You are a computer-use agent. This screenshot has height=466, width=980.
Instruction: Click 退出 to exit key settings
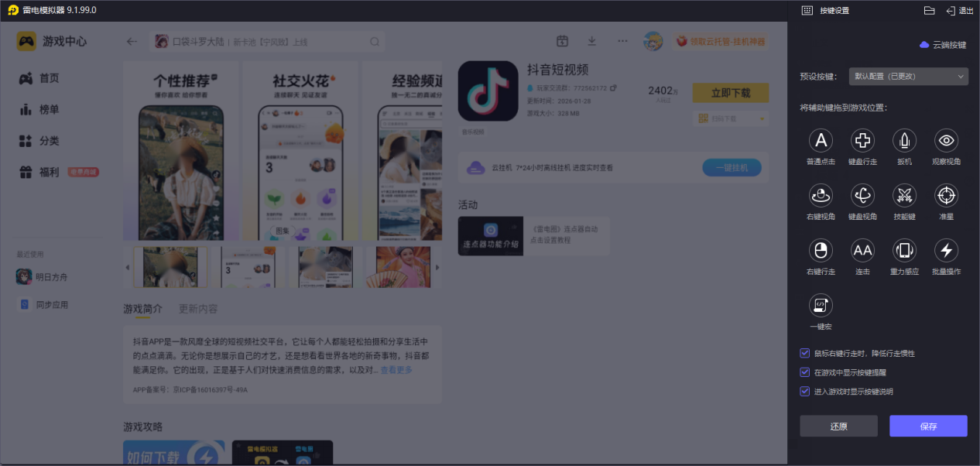(960, 11)
